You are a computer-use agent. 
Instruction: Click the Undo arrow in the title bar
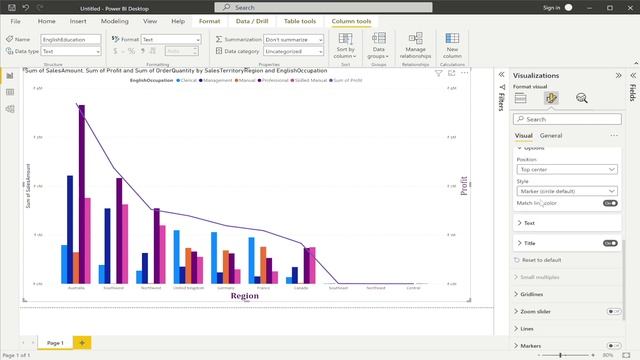pyautogui.click(x=26, y=7)
